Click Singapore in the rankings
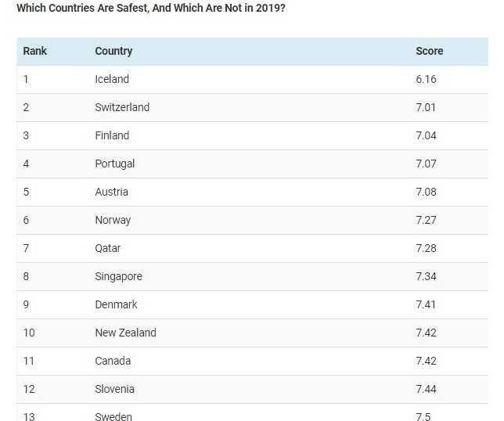Screen dimensions: 504x421 (x=118, y=276)
